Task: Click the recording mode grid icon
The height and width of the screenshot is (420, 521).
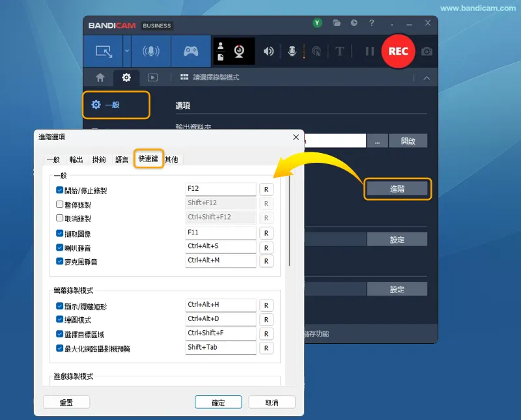Action: point(184,77)
